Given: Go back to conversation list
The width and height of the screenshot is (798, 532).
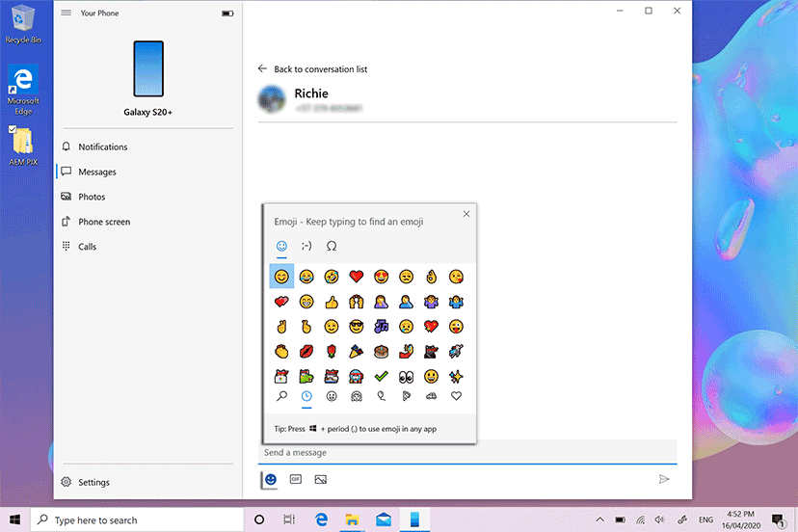Looking at the screenshot, I should click(312, 68).
